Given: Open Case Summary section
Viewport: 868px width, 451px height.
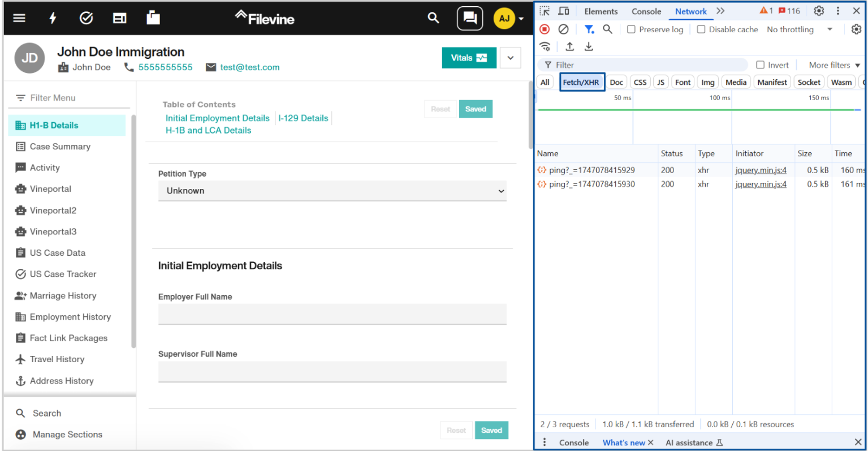Looking at the screenshot, I should click(60, 147).
